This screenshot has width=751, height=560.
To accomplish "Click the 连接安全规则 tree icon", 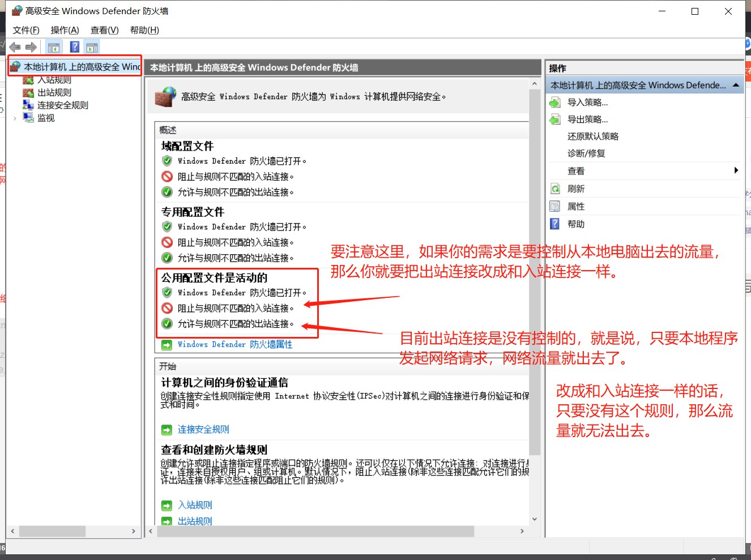I will pos(28,105).
